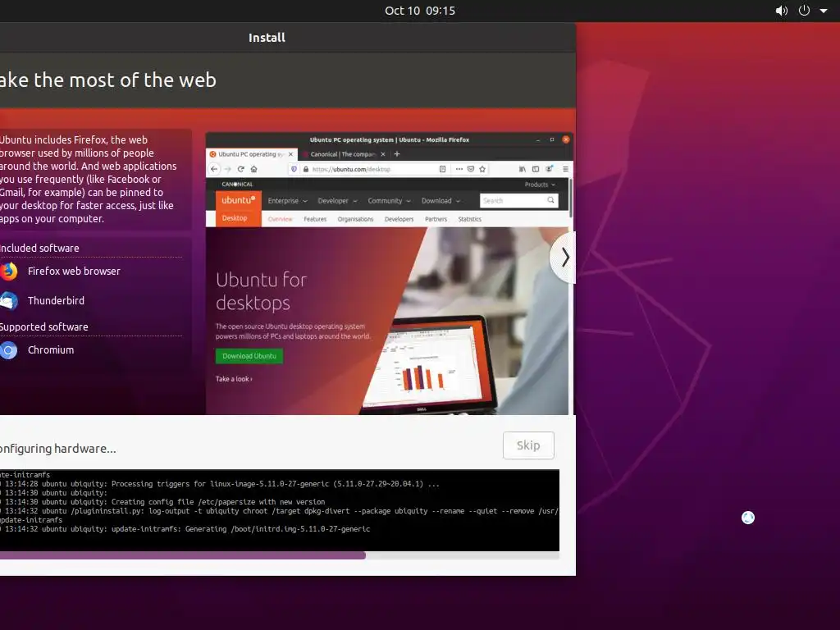Screen dimensions: 840x630
Task: Open the Organisations sub-tab
Action: click(x=355, y=219)
